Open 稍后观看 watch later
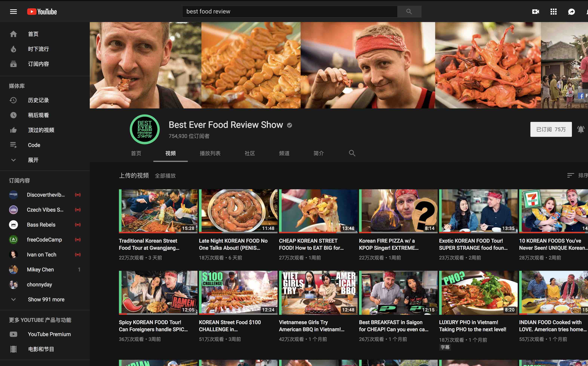The image size is (588, 366). point(38,115)
